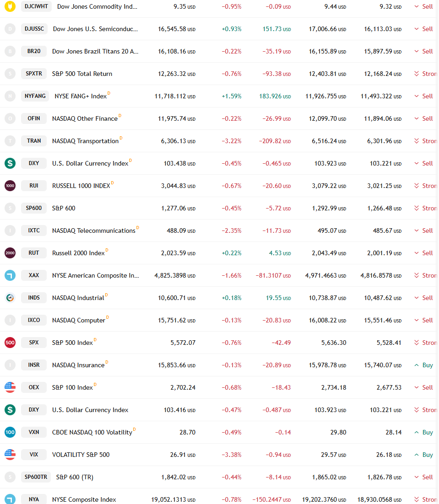
Task: Click the VXN blue 100 logo icon
Action: [x=10, y=432]
